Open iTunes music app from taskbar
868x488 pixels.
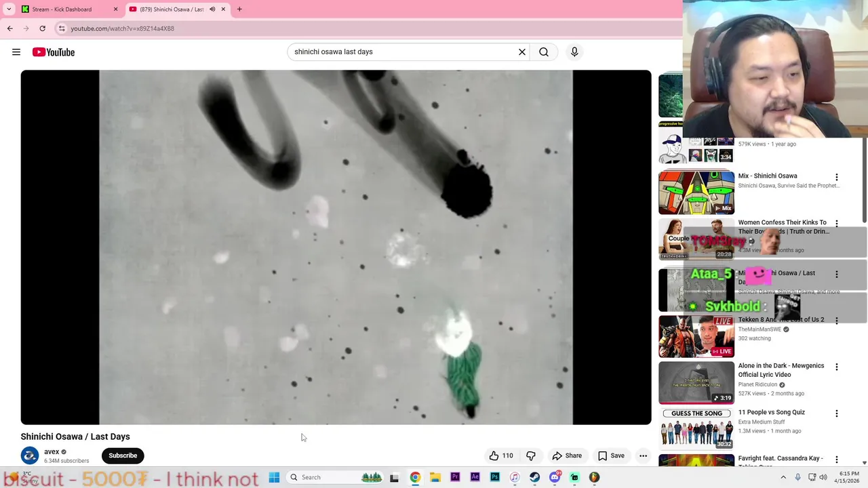point(515,477)
